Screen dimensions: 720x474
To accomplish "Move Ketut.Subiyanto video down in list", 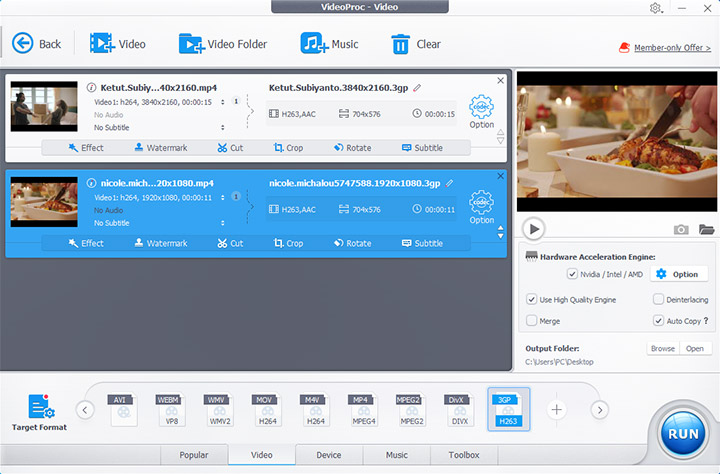I will pyautogui.click(x=501, y=141).
